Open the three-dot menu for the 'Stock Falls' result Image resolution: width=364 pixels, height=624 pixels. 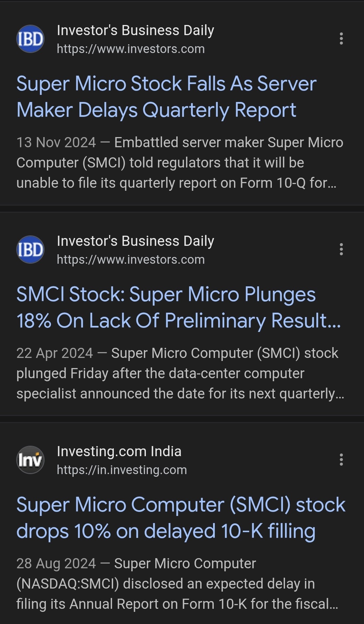point(341,39)
